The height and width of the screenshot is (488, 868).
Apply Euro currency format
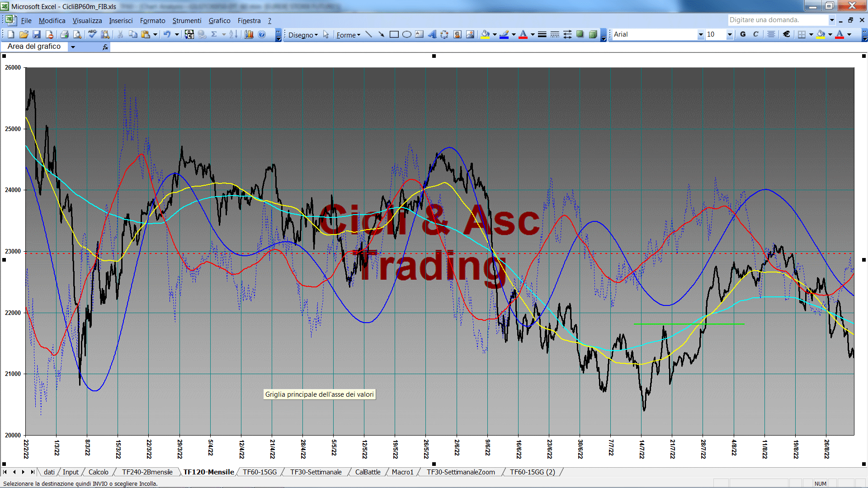(x=787, y=34)
